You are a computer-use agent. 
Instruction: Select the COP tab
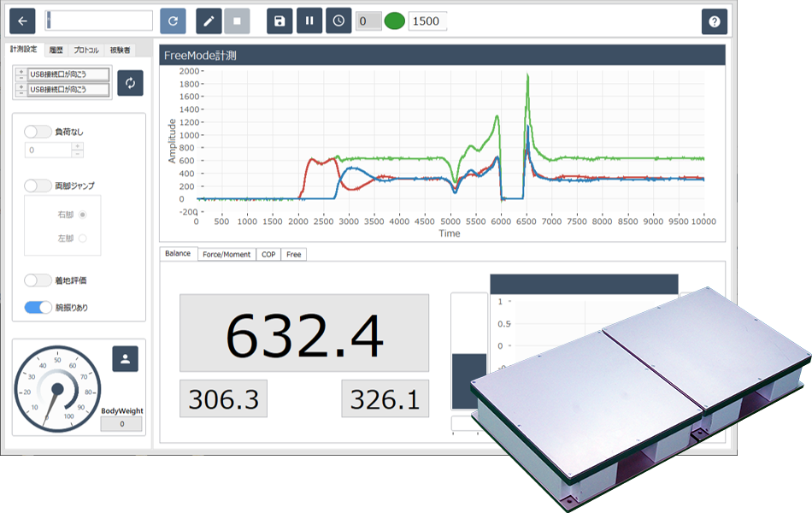point(268,254)
